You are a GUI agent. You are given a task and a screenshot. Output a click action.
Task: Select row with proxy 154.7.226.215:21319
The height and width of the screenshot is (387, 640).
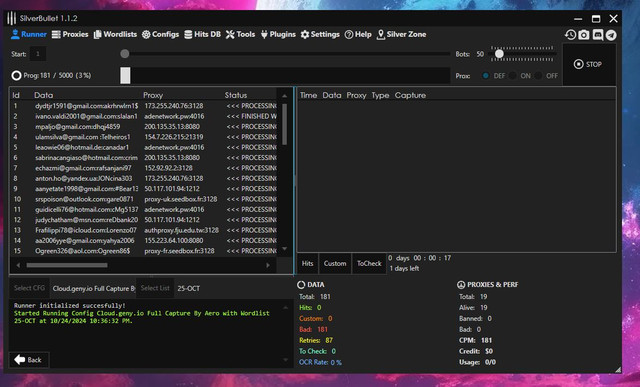pyautogui.click(x=144, y=137)
